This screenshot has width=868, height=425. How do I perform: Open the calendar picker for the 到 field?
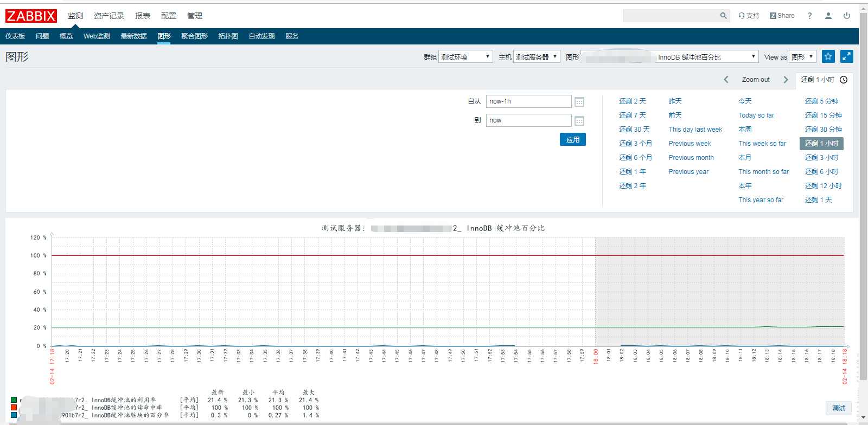(579, 121)
